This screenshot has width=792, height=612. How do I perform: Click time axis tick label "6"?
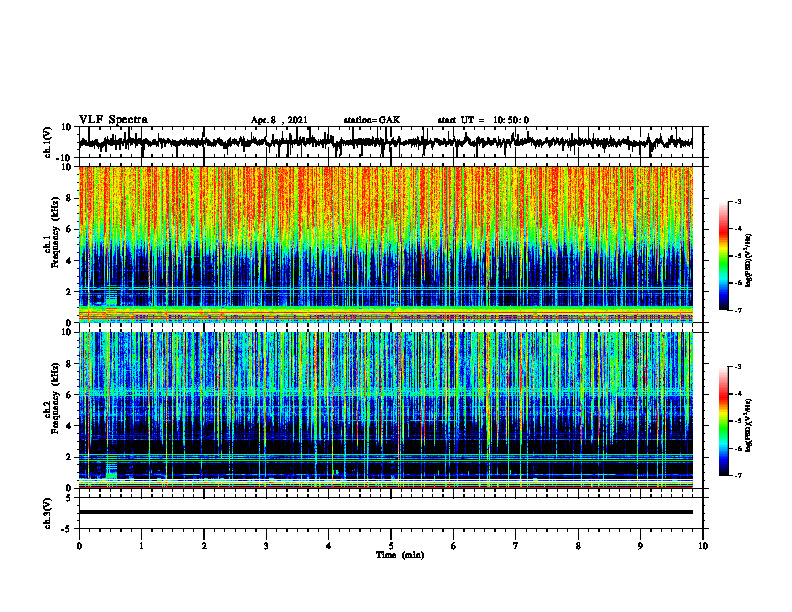tap(454, 546)
